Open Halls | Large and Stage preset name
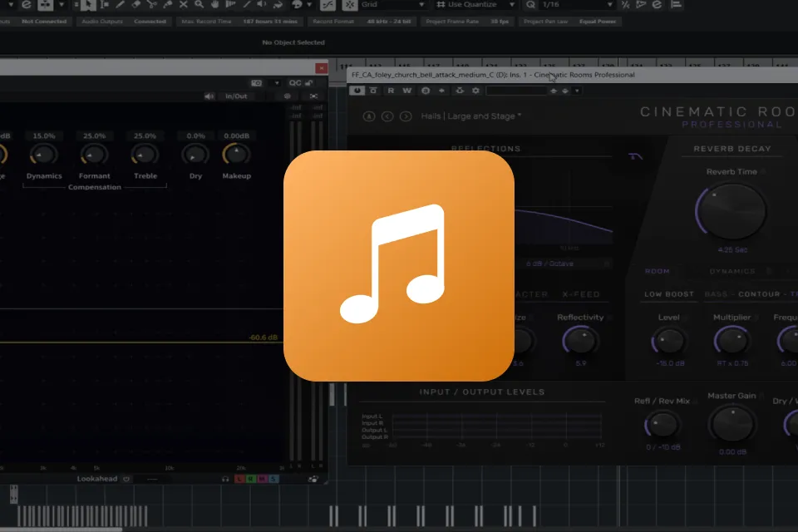The width and height of the screenshot is (798, 532). [x=470, y=116]
